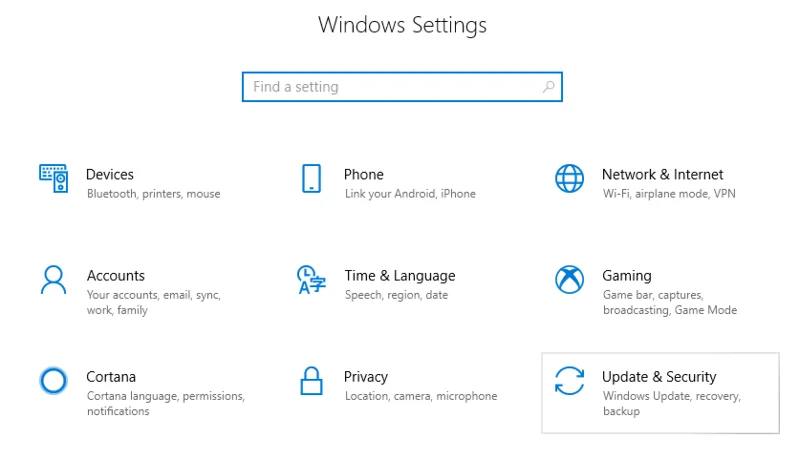800x459 pixels.
Task: Click the Windows Settings heading
Action: (402, 25)
